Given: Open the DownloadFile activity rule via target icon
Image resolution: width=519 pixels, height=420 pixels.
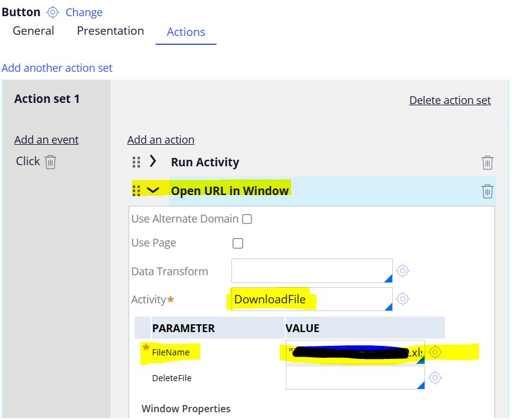Looking at the screenshot, I should coord(402,299).
